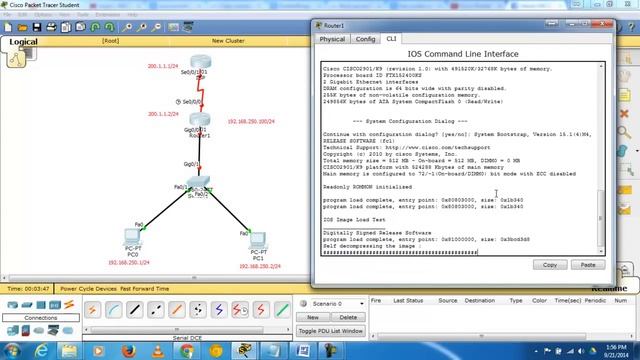Click Fast Forward Time

click(x=144, y=289)
